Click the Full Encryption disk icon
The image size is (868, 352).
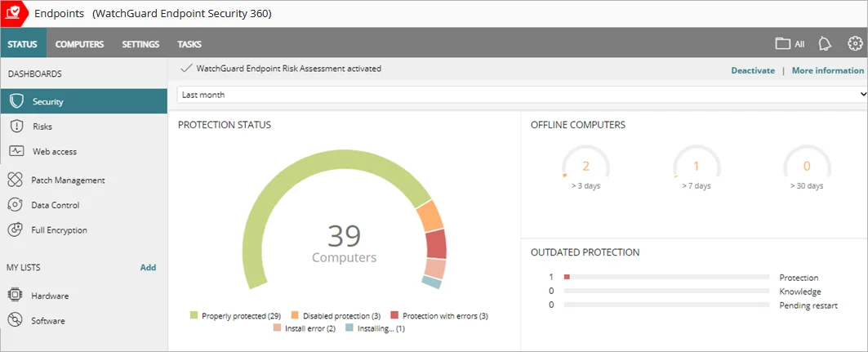[15, 229]
